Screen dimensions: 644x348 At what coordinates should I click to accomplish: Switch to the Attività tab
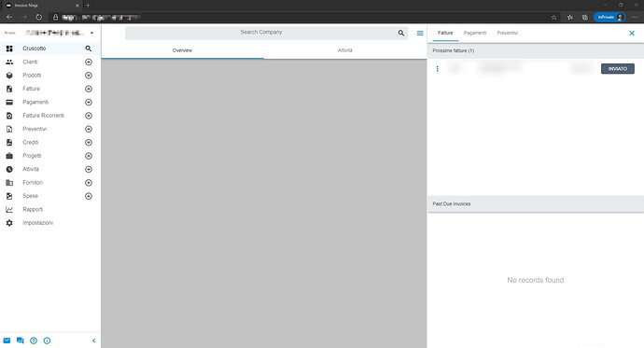[x=345, y=50]
